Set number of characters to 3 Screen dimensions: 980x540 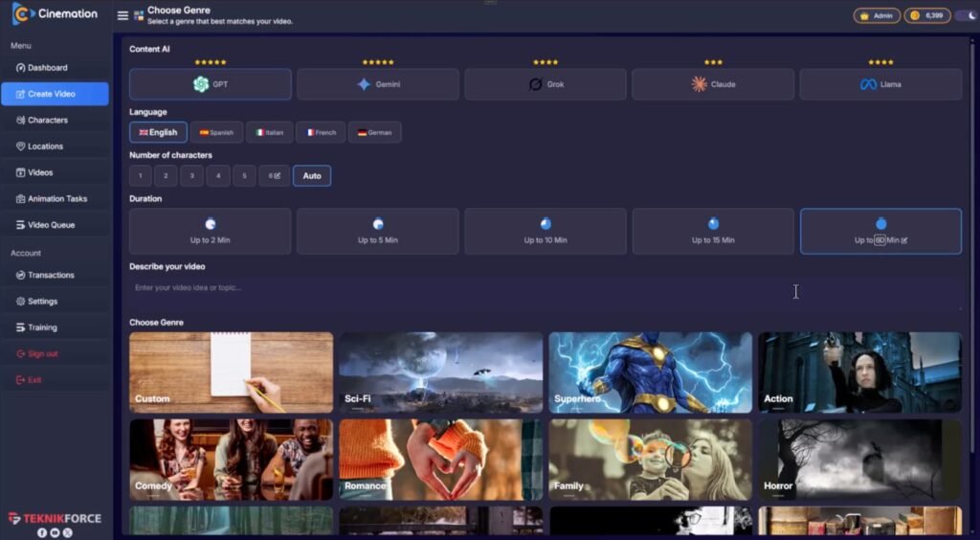pos(191,175)
